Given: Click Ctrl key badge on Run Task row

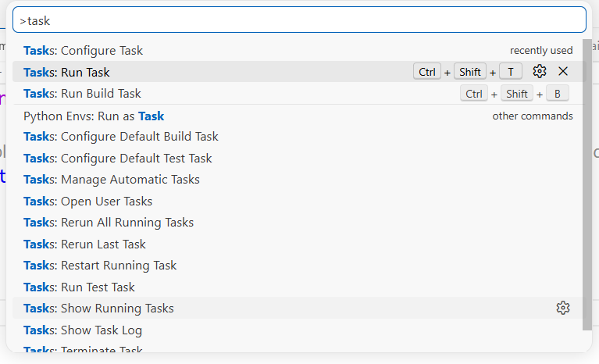Looking at the screenshot, I should click(426, 72).
